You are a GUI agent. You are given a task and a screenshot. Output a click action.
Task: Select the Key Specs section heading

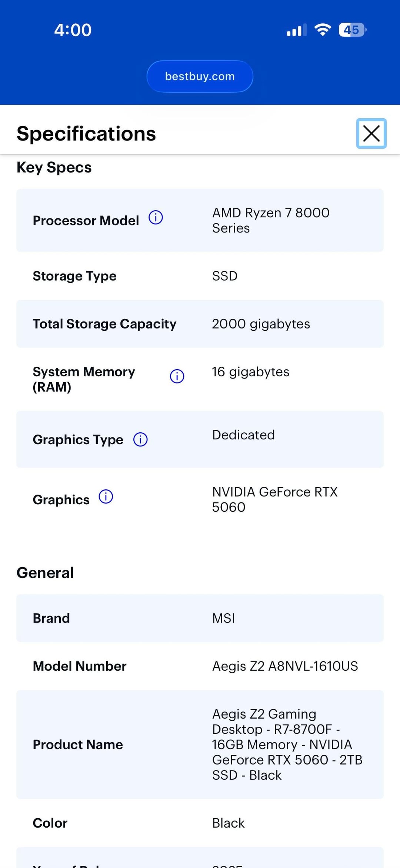54,168
